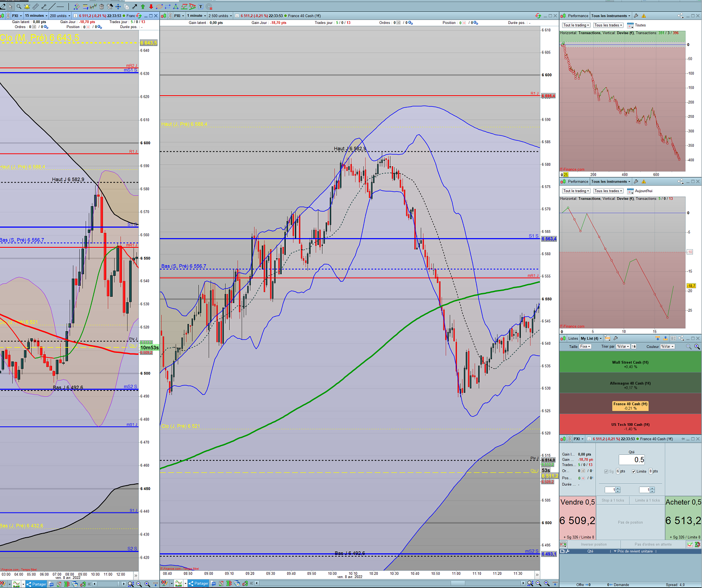Open the Tout le trading dropdown in top panel
Screen dimensions: 702x588
[576, 25]
